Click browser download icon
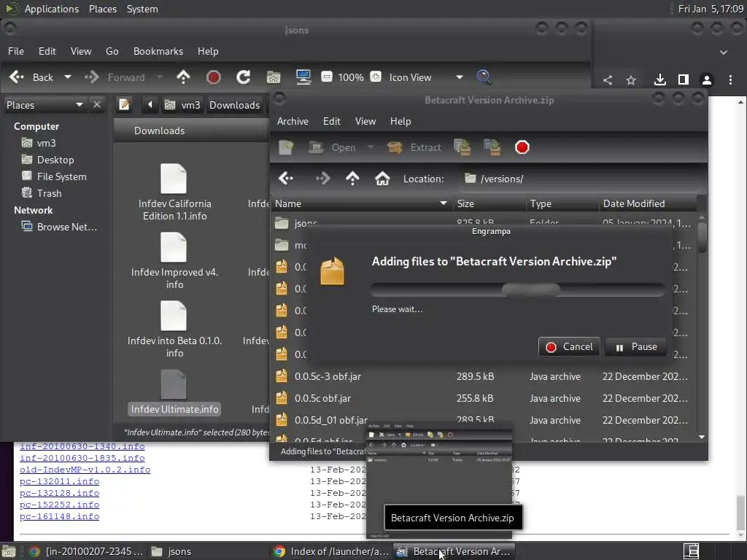Image resolution: width=747 pixels, height=560 pixels. pyautogui.click(x=659, y=79)
